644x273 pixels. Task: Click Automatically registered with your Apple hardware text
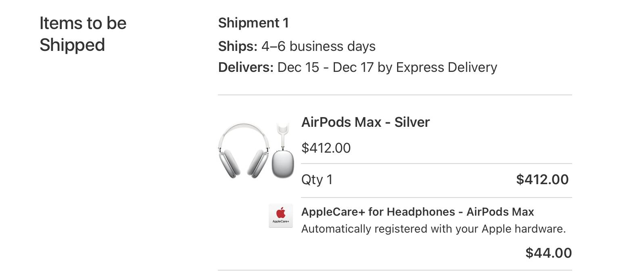pyautogui.click(x=433, y=229)
